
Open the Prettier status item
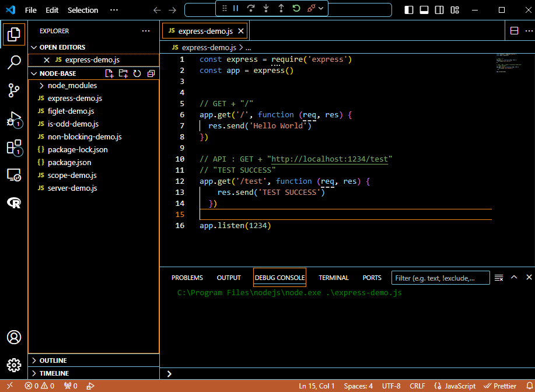point(500,386)
